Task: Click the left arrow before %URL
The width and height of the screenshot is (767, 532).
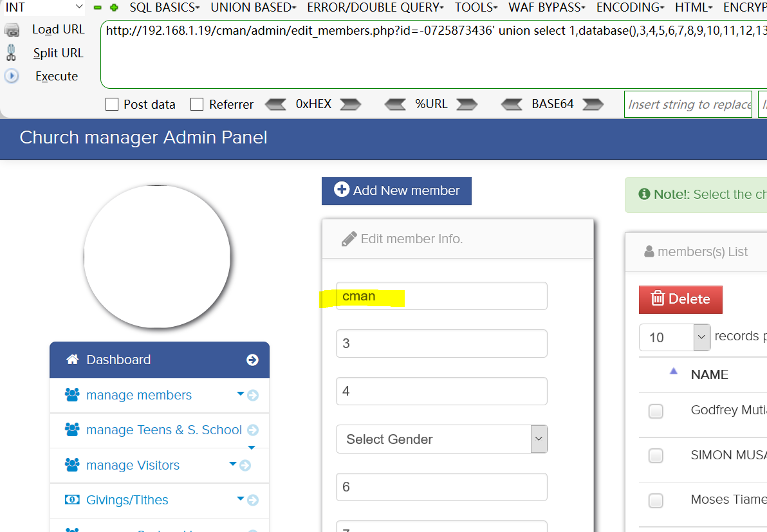Action: [395, 104]
